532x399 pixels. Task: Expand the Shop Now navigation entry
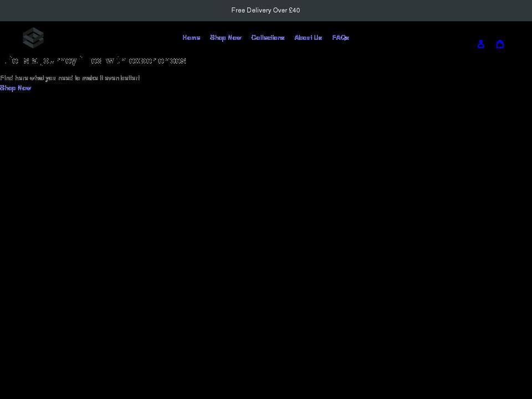(x=225, y=37)
